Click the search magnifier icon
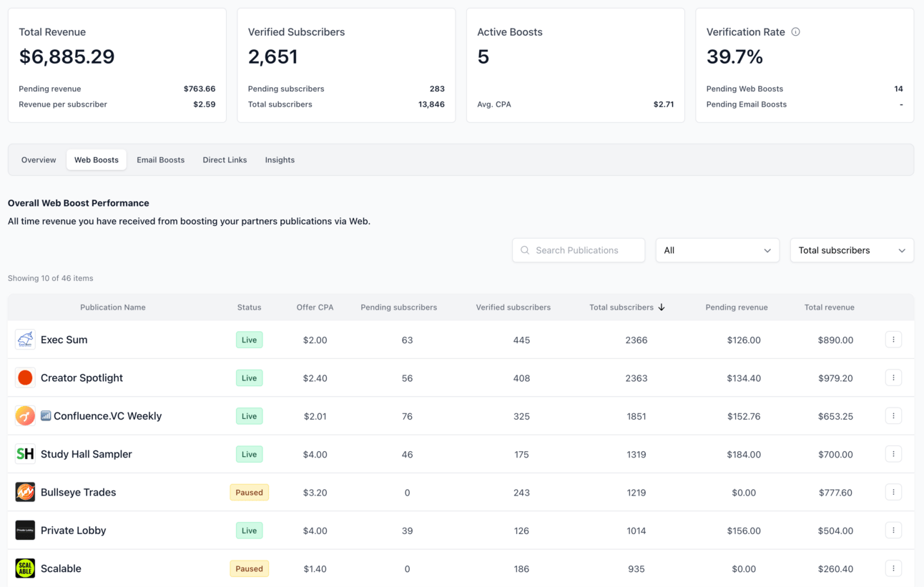 click(525, 250)
